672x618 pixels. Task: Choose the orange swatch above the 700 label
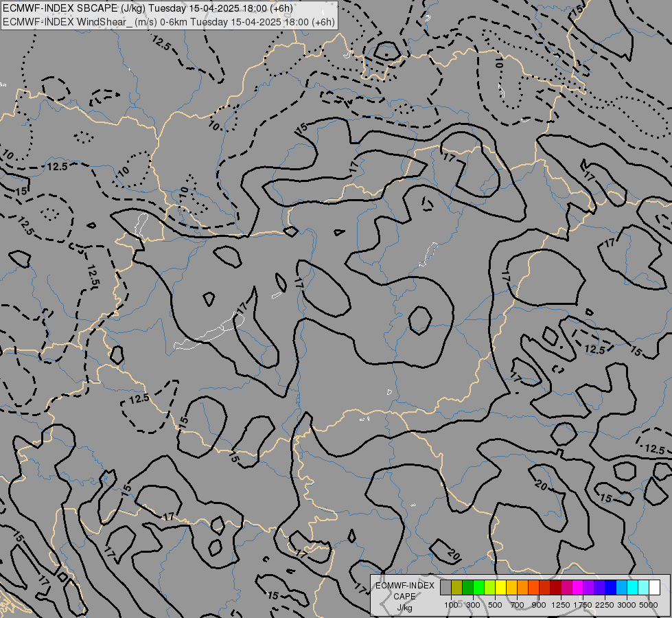point(523,588)
